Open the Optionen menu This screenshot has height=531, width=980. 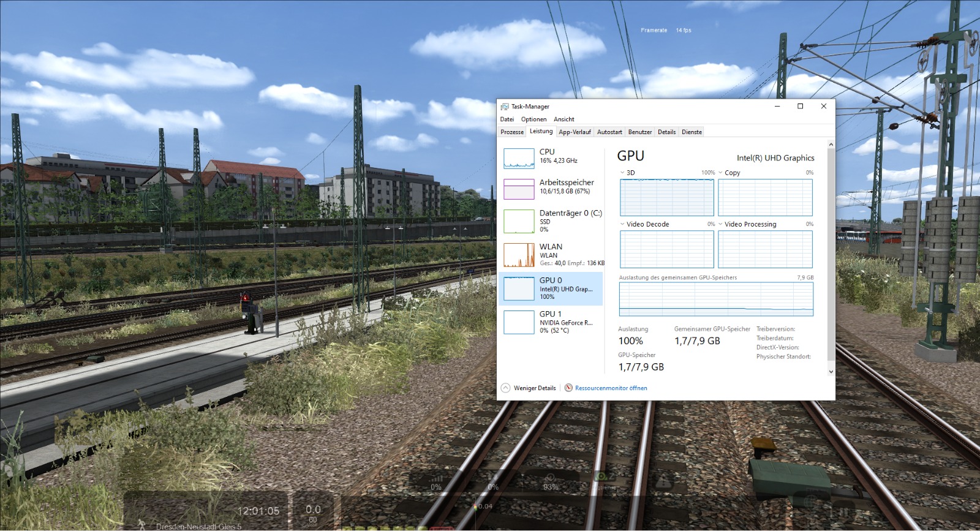pos(533,119)
